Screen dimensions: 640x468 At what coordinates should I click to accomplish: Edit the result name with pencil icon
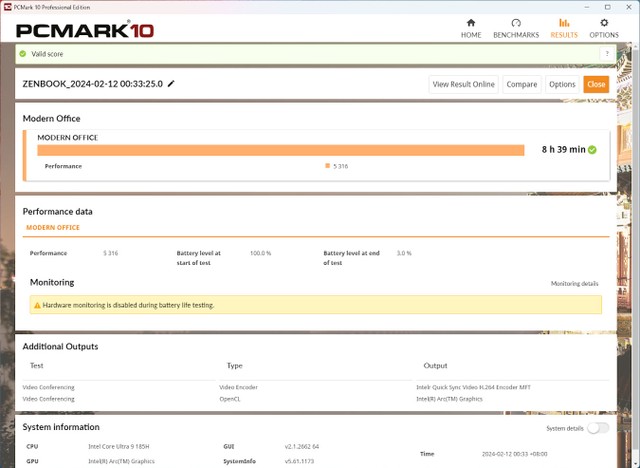tap(171, 84)
